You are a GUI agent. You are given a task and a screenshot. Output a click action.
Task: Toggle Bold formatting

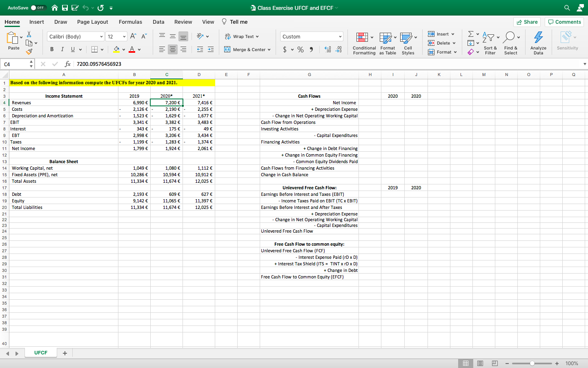click(x=52, y=49)
